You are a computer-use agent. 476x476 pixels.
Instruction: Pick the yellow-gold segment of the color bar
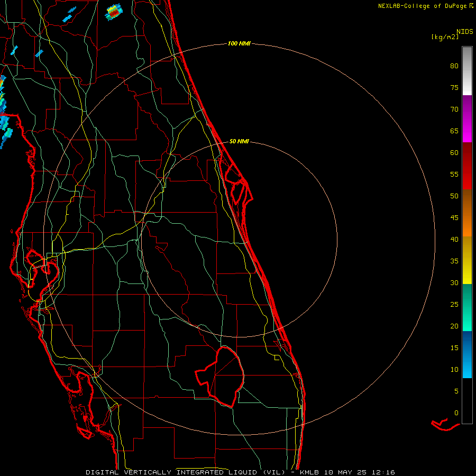click(467, 260)
